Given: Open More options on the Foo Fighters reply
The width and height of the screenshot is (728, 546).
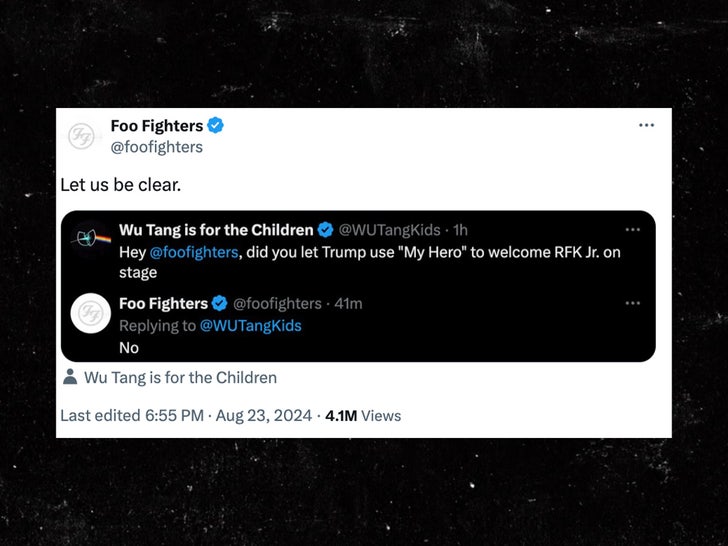Looking at the screenshot, I should pos(632,303).
